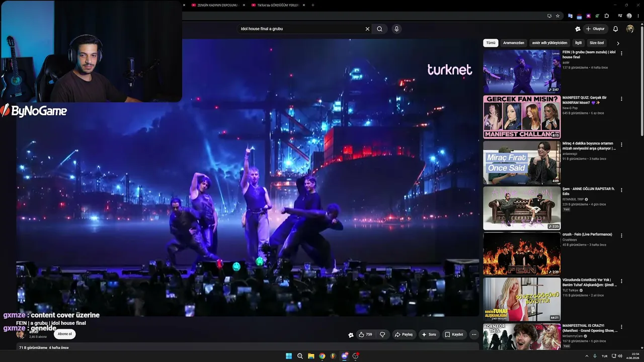644x362 pixels.
Task: Open YouTube notifications bell
Action: (x=615, y=29)
